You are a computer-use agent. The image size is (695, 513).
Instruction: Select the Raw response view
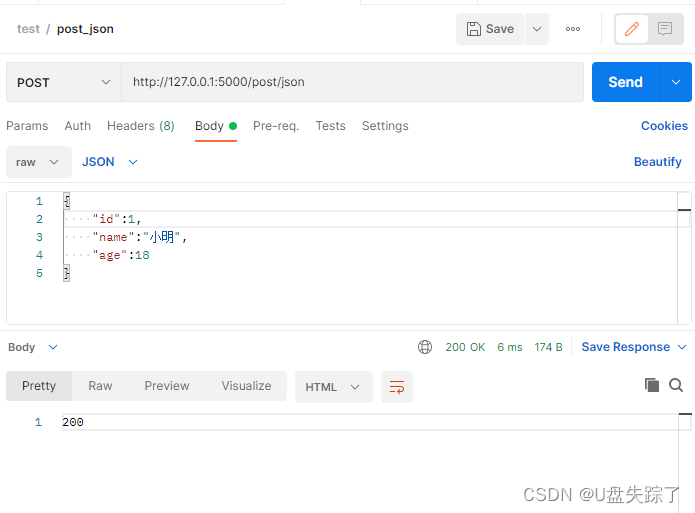(100, 386)
